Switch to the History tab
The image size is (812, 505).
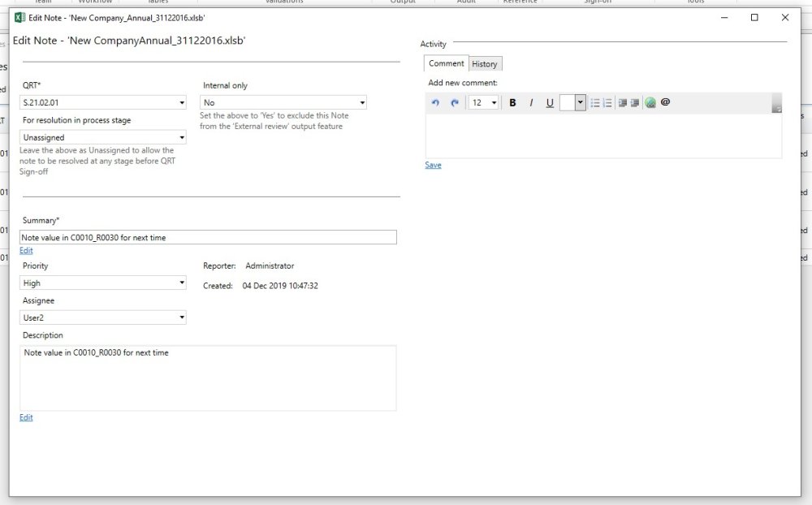pos(485,63)
